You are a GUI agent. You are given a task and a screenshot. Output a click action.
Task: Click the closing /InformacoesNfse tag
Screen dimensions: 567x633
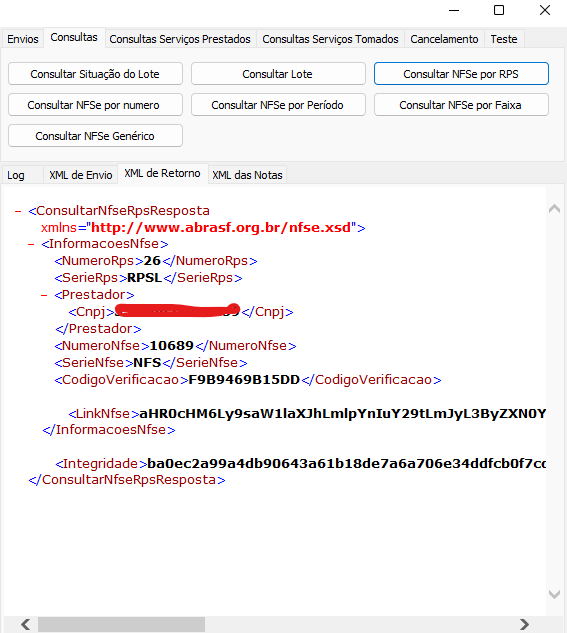109,430
